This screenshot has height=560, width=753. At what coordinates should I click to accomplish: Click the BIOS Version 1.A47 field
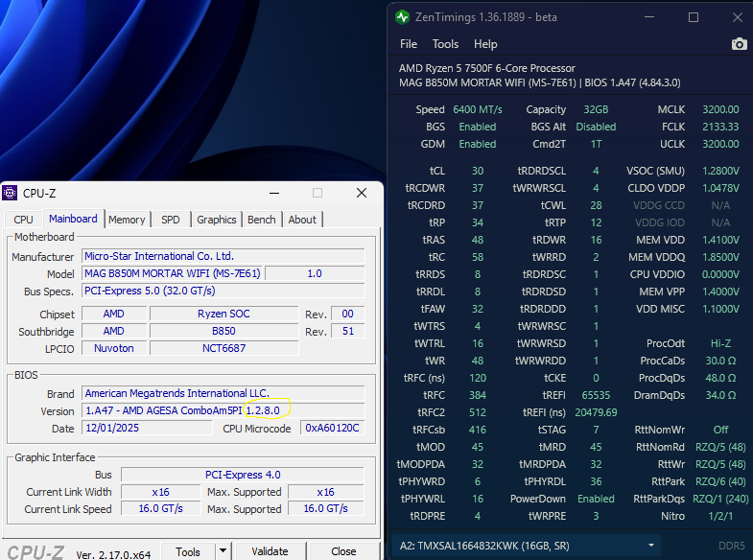point(224,410)
